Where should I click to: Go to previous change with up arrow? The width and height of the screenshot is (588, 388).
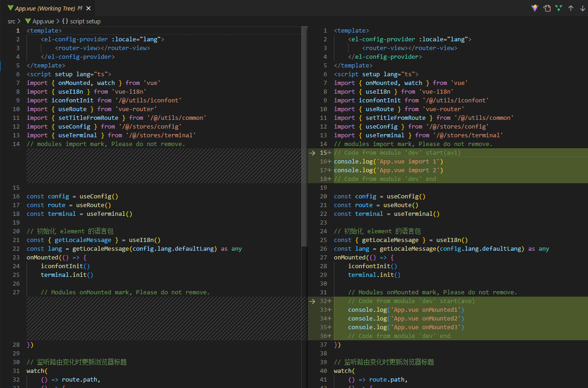571,8
